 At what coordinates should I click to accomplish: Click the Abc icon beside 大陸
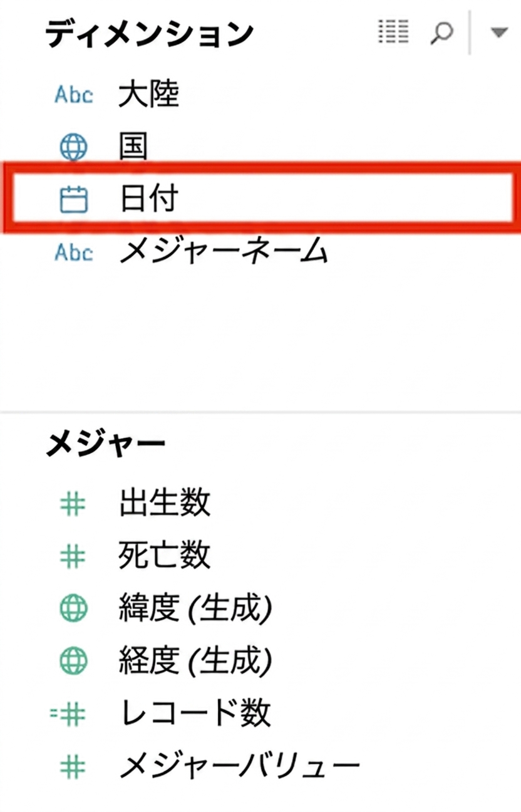[x=74, y=95]
